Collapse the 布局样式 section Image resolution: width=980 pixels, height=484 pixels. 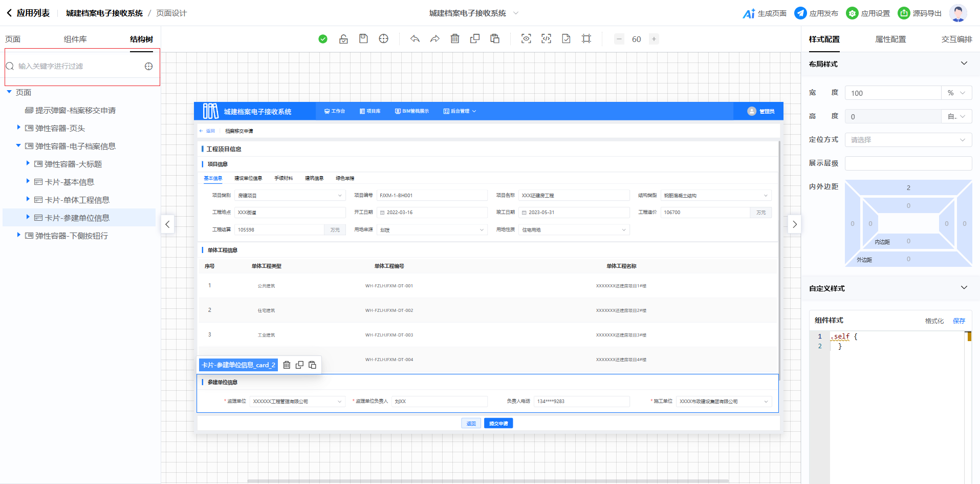[x=964, y=64]
